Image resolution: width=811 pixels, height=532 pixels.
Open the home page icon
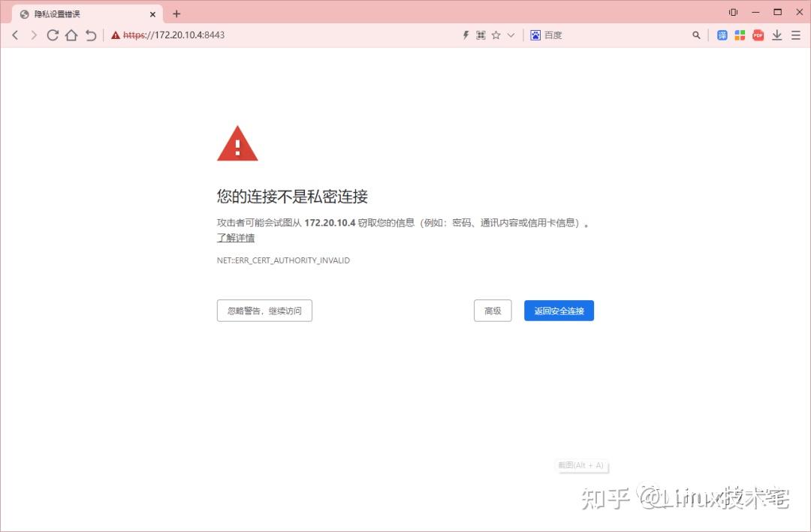(x=71, y=35)
